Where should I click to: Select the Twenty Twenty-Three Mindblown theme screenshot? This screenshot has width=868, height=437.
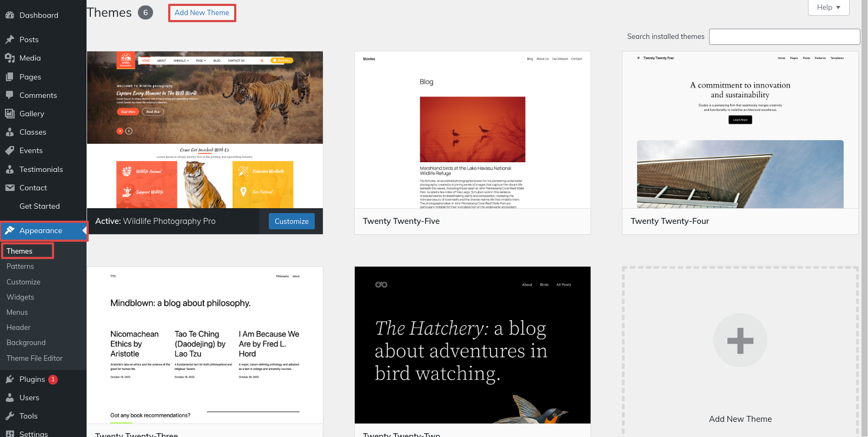click(205, 345)
